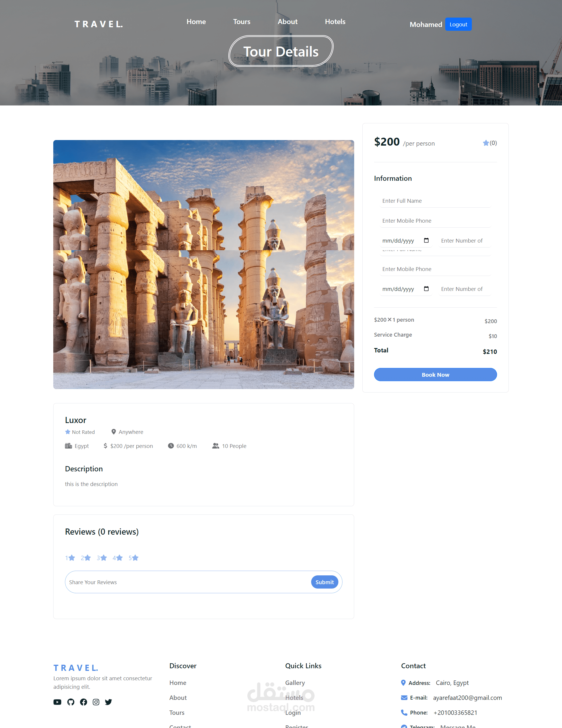Click the YouTube icon in footer

coord(57,702)
